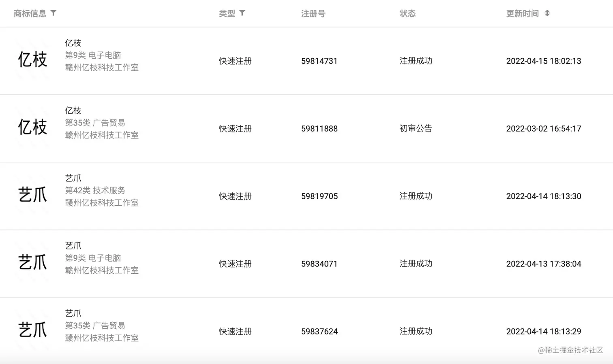The height and width of the screenshot is (364, 613).
Task: Open the 商标信息 filter icon
Action: click(x=53, y=13)
